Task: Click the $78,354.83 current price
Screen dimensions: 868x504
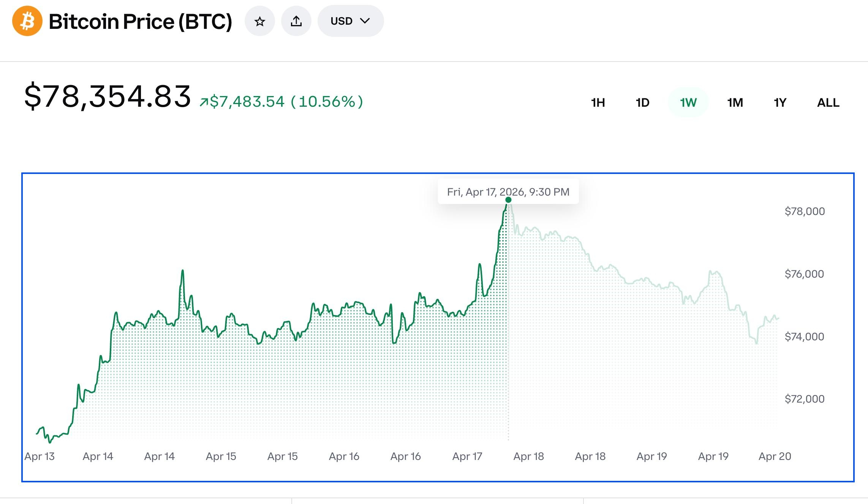Action: tap(108, 96)
